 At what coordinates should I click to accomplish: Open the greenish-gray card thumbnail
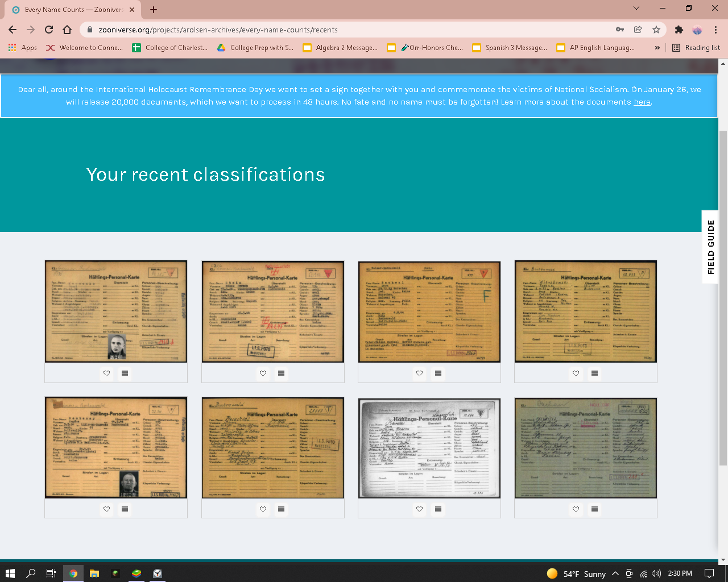586,448
